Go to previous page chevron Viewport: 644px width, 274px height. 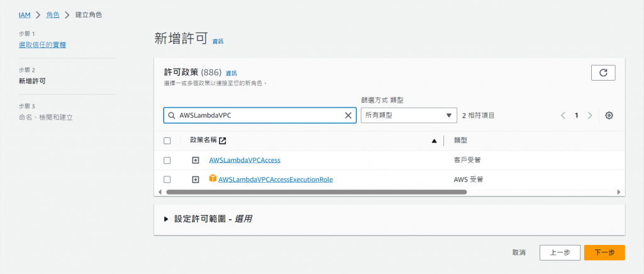pos(563,116)
